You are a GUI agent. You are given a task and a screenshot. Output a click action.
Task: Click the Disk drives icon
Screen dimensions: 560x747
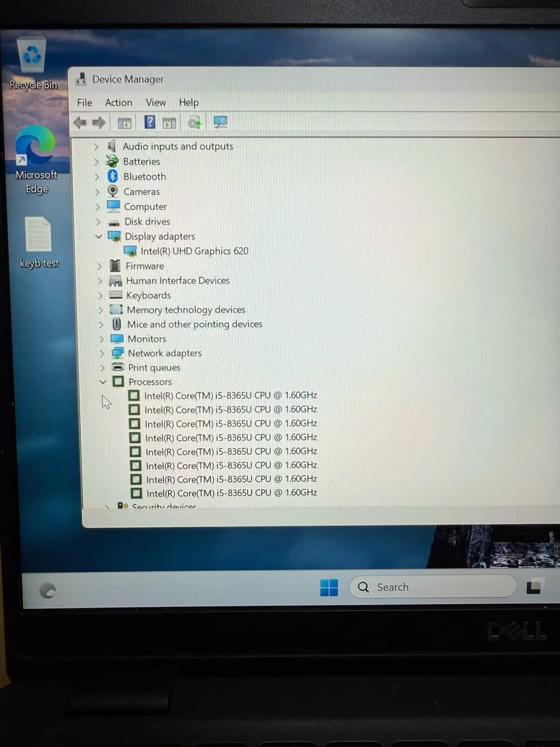coord(114,222)
